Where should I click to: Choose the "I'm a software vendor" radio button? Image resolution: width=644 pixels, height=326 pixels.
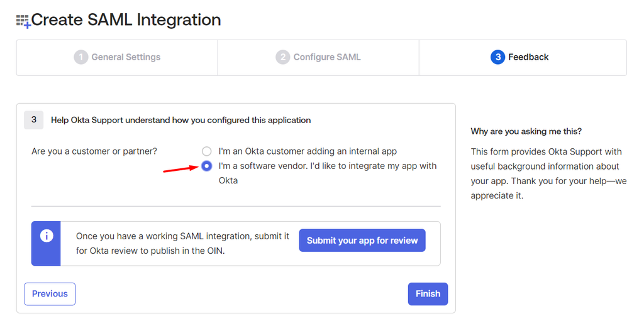pyautogui.click(x=206, y=166)
